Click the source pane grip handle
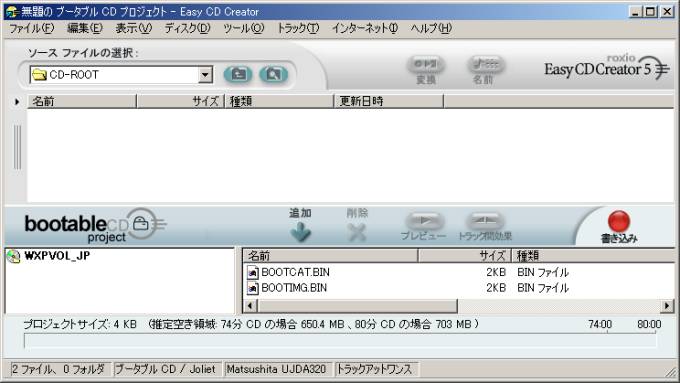 click(17, 147)
